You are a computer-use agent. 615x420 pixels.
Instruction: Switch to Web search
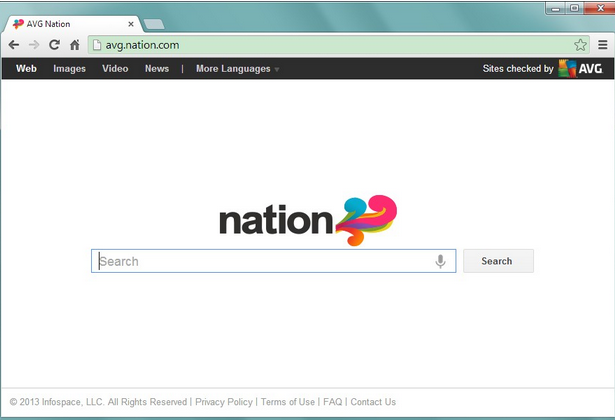coord(26,69)
